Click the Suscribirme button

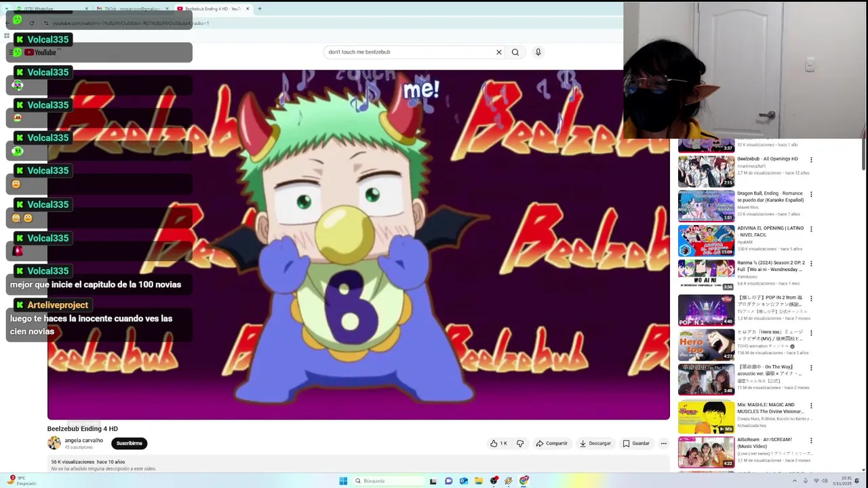129,443
